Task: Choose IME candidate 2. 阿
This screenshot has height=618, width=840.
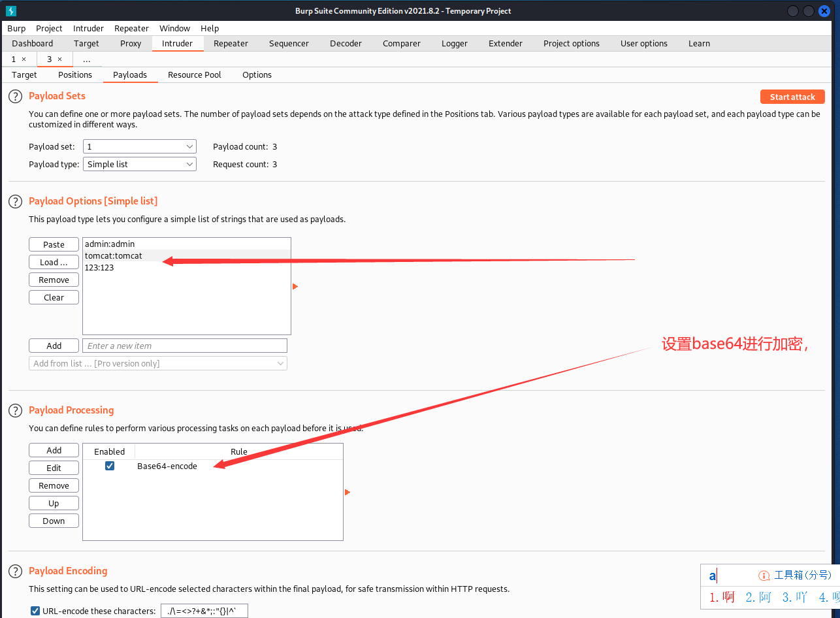Action: click(x=759, y=597)
